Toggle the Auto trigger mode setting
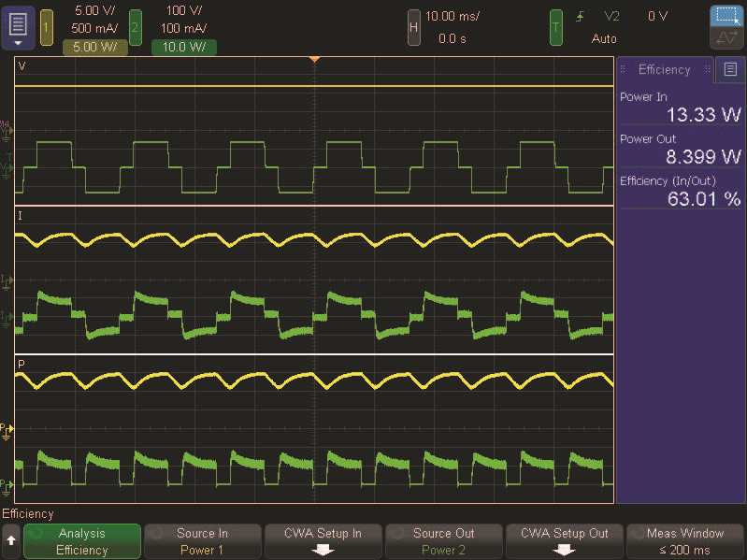The width and height of the screenshot is (747, 560). (x=604, y=39)
